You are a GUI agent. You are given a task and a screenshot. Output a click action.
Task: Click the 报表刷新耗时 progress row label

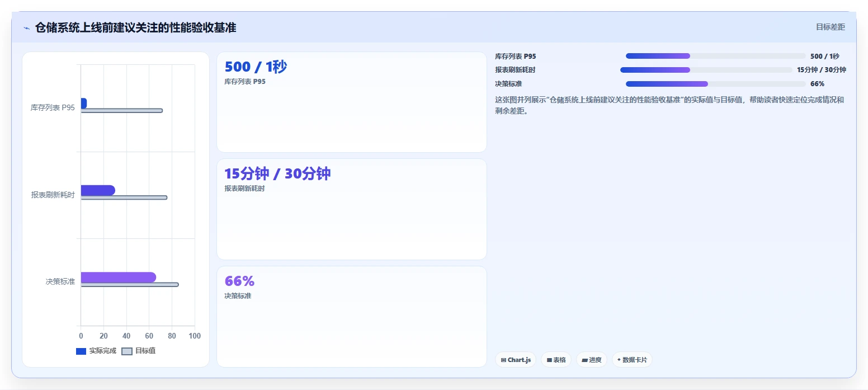click(x=515, y=70)
